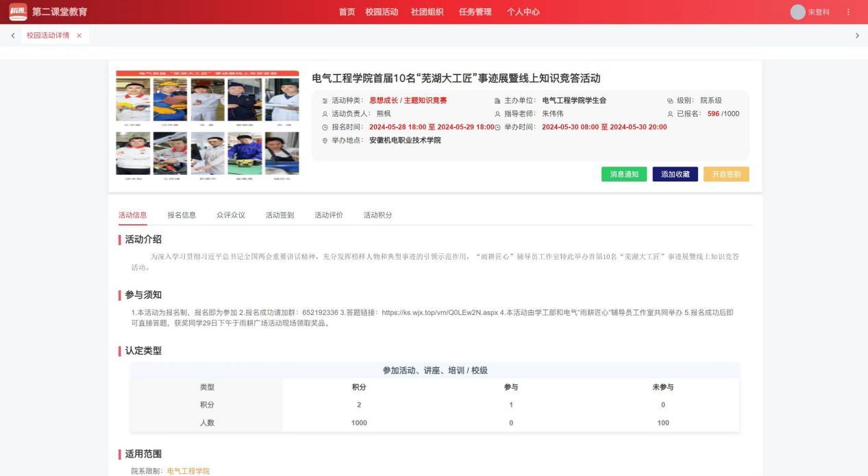Click the user avatar icon

(797, 12)
